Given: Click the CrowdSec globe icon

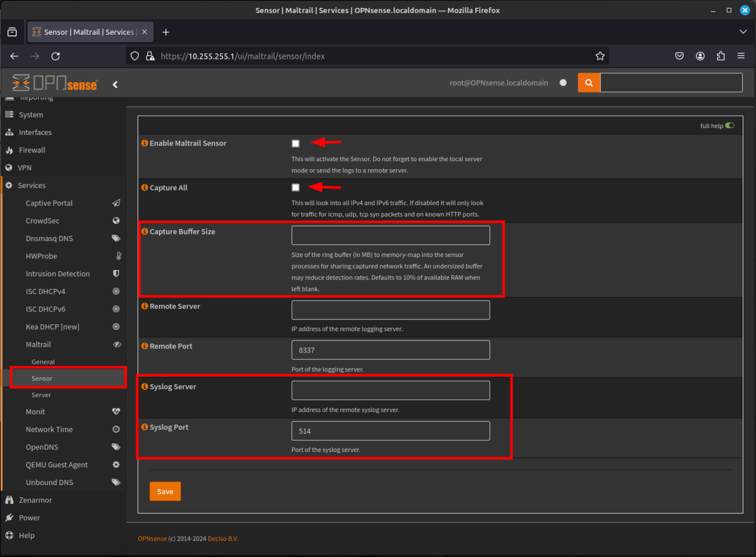Looking at the screenshot, I should [116, 221].
